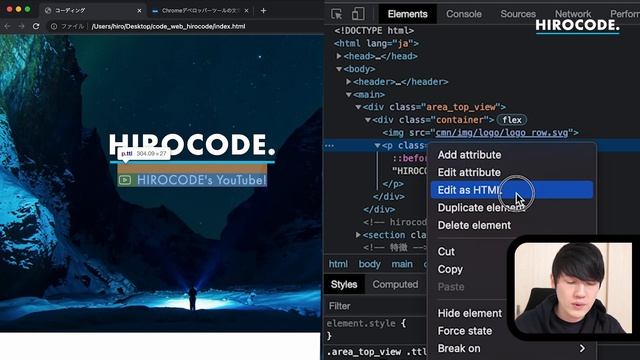Collapse the body element node

[339, 69]
